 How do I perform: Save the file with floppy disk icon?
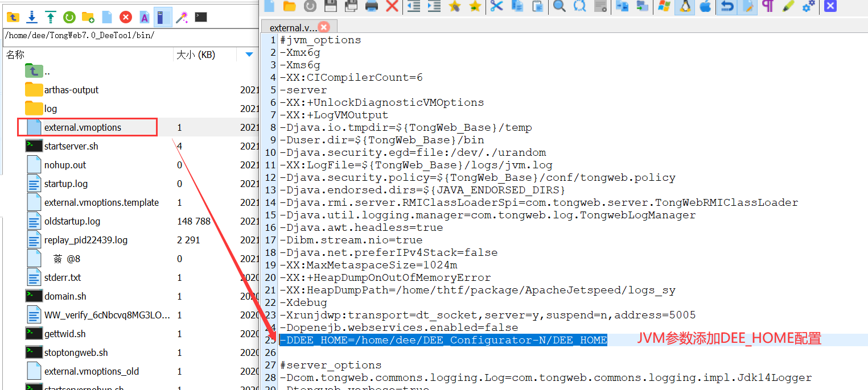pos(330,6)
